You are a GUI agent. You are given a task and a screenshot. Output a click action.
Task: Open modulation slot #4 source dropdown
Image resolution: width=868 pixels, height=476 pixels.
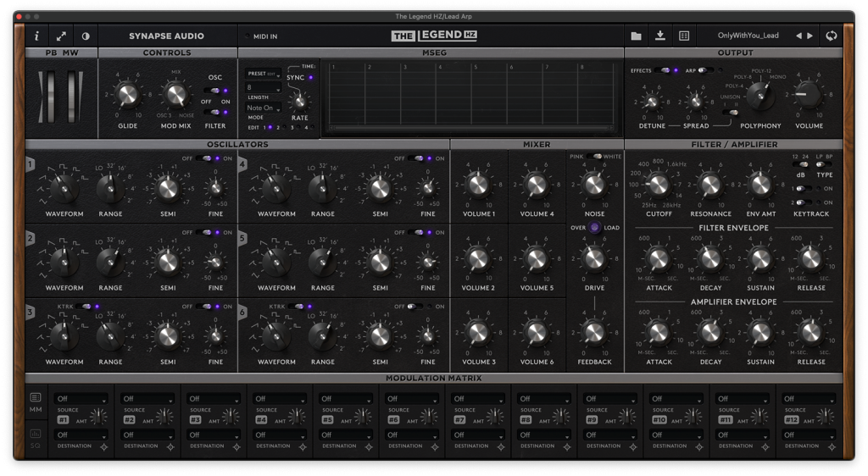pyautogui.click(x=279, y=399)
